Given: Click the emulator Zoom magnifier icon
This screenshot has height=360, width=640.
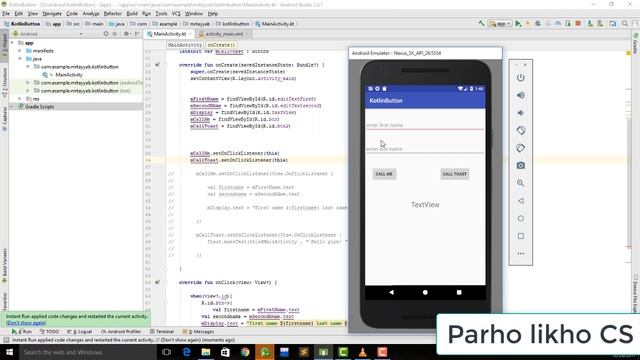Looking at the screenshot, I should (x=520, y=183).
